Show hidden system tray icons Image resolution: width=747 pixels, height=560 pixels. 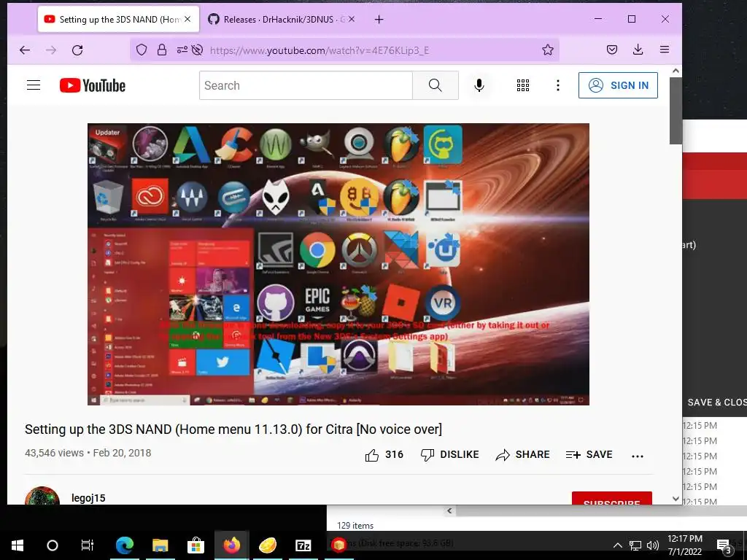(x=617, y=545)
